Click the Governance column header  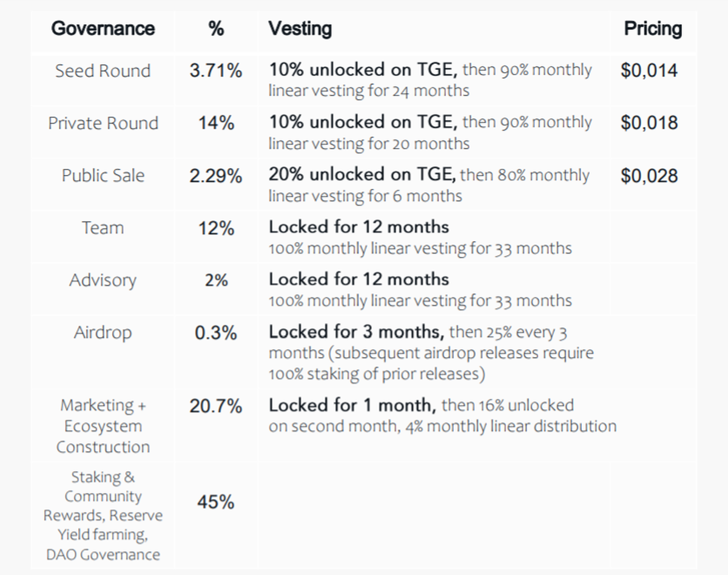click(103, 29)
